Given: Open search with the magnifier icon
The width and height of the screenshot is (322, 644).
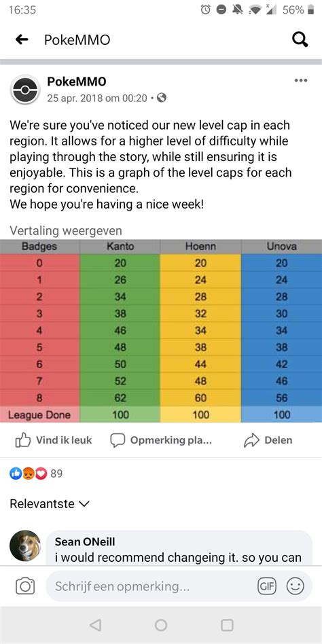Looking at the screenshot, I should (x=300, y=40).
